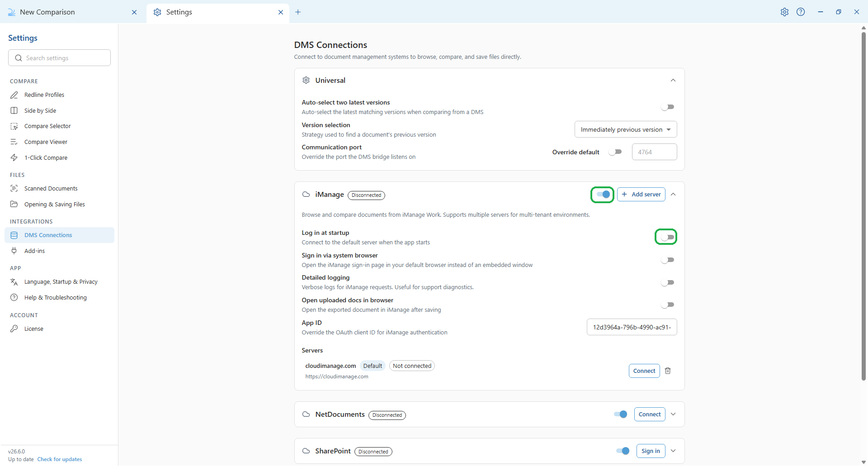
Task: Click the DMS Connections database icon
Action: [x=14, y=235]
